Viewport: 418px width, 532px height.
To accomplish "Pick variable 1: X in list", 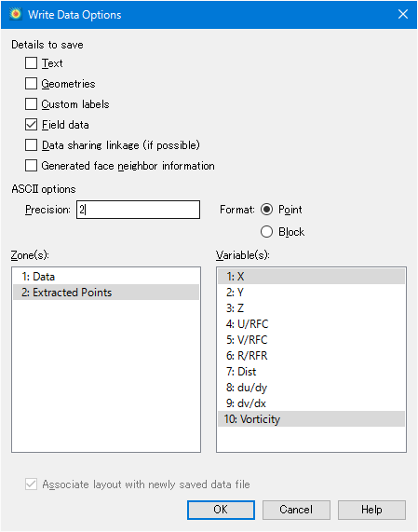I will [x=311, y=277].
